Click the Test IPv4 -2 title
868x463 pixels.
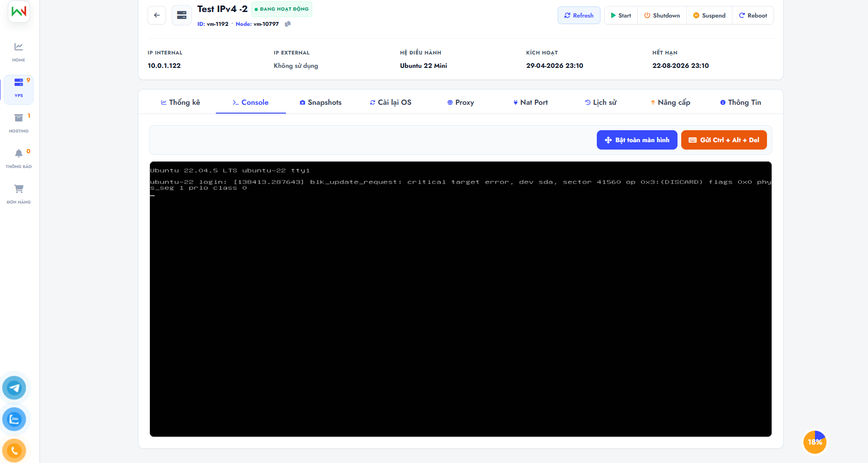click(x=222, y=9)
